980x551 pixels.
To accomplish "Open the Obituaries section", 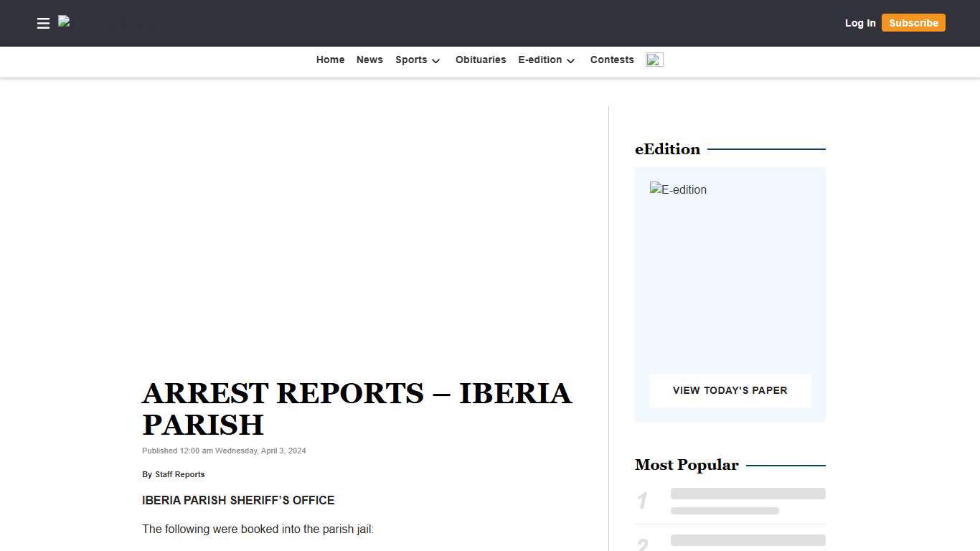I will (481, 60).
